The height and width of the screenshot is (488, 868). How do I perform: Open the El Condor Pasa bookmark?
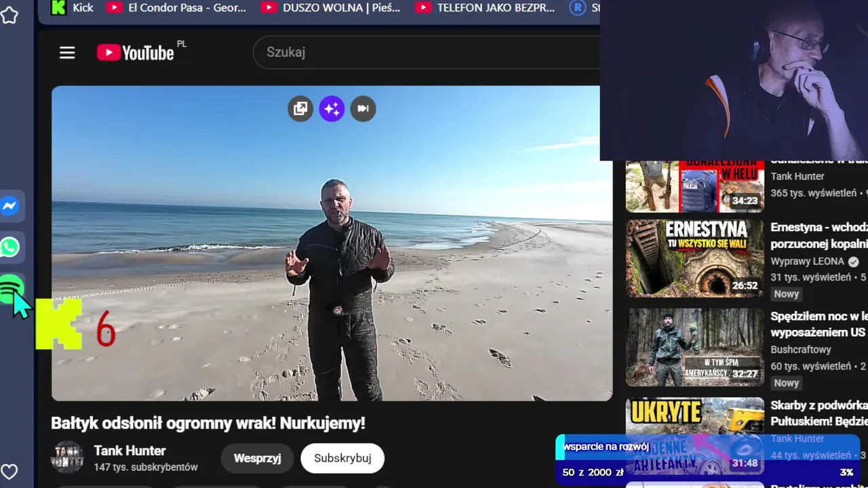(176, 8)
